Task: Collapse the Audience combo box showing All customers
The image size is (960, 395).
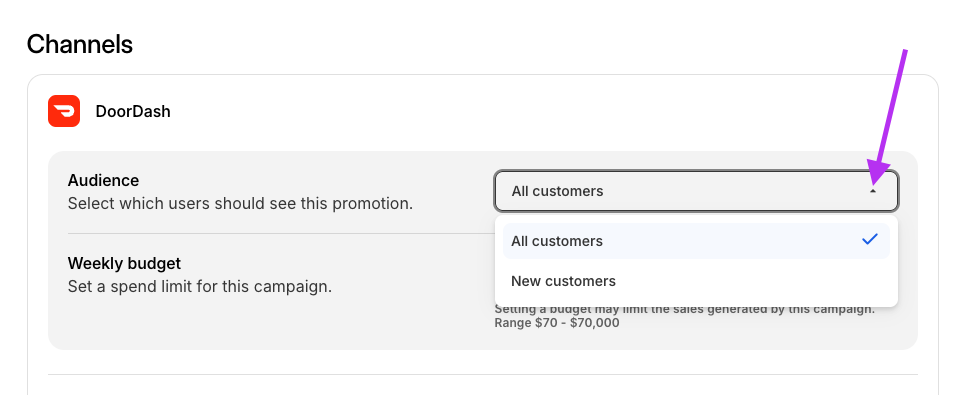Action: 696,191
